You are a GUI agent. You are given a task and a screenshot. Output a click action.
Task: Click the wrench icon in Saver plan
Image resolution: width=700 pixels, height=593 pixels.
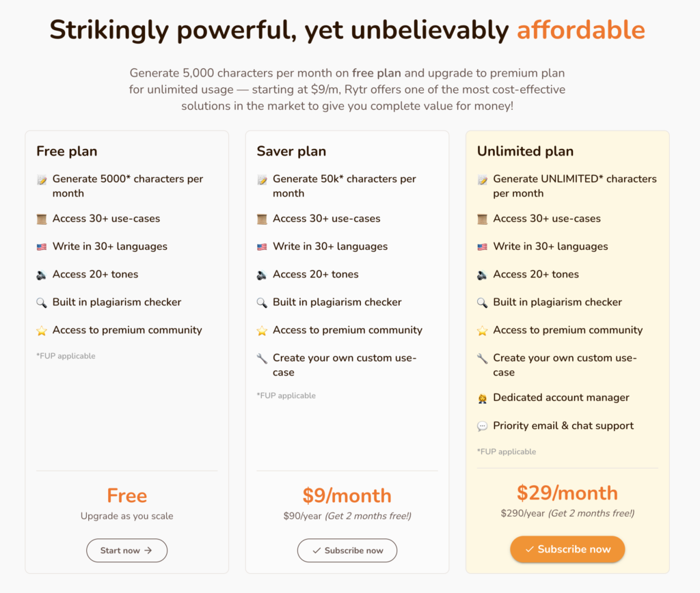point(262,358)
